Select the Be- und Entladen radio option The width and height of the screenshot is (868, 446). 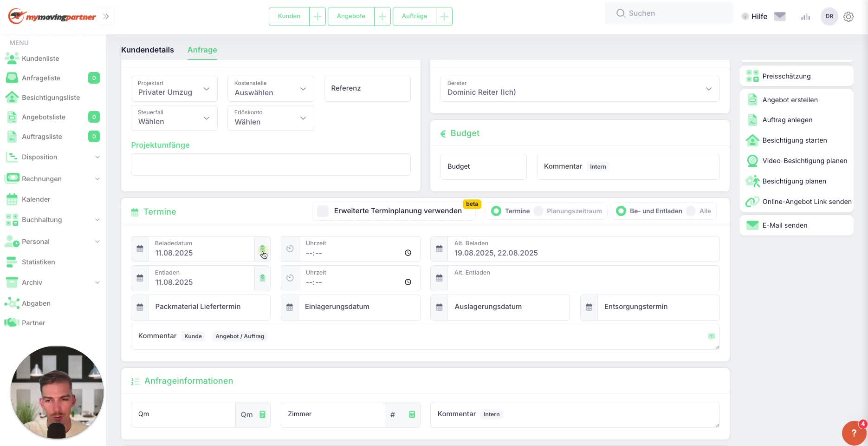(621, 211)
